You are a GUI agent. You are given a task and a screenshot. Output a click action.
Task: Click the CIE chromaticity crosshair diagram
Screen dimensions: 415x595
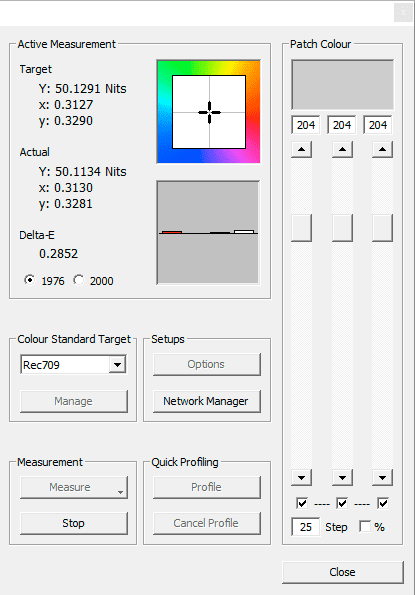click(209, 112)
